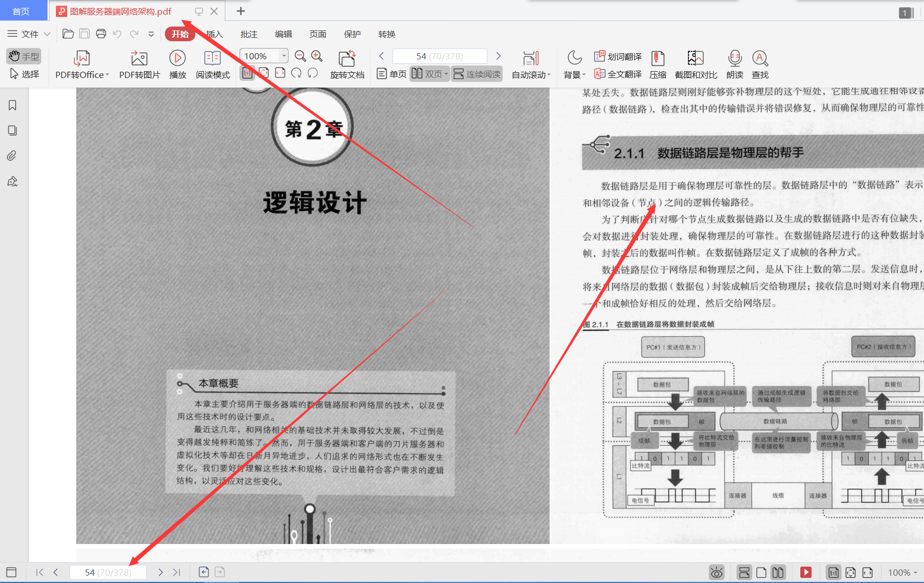Click the PDF转图片 icon

coord(140,58)
